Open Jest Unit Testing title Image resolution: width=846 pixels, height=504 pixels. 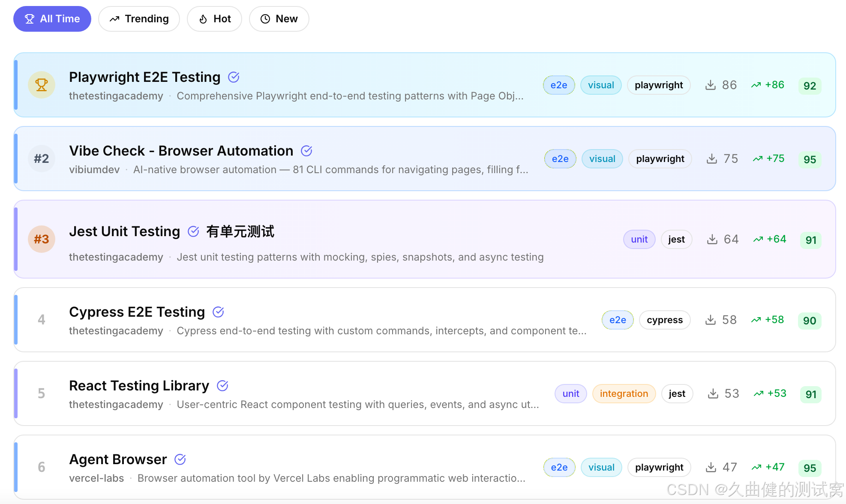click(125, 231)
